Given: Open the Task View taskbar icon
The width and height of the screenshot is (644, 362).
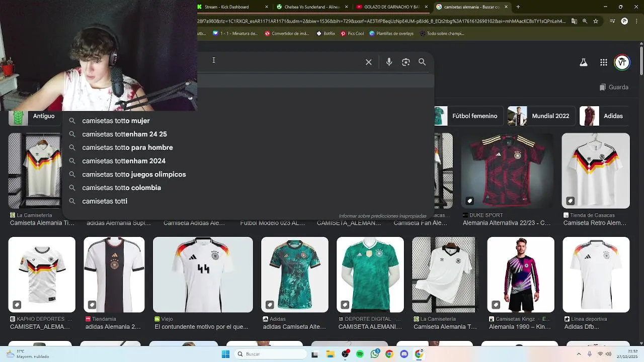Looking at the screenshot, I should [315, 354].
